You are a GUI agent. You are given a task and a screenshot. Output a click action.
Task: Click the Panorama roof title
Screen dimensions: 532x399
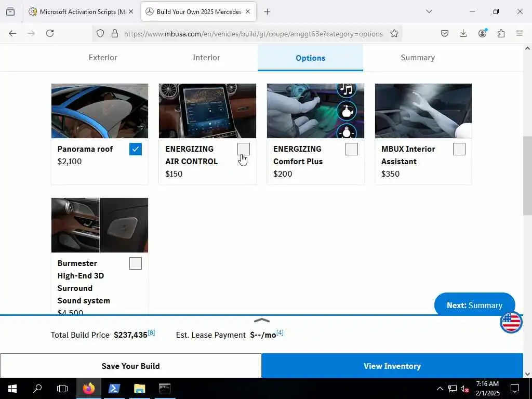(x=85, y=149)
